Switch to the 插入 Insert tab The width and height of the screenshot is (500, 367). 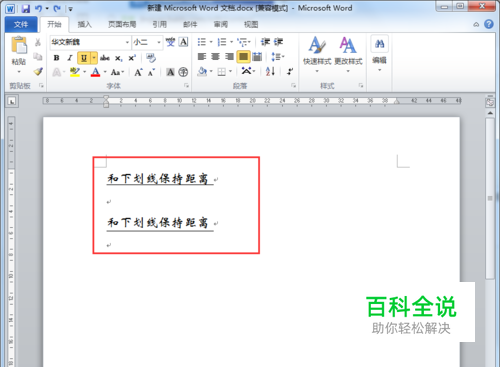coord(84,24)
